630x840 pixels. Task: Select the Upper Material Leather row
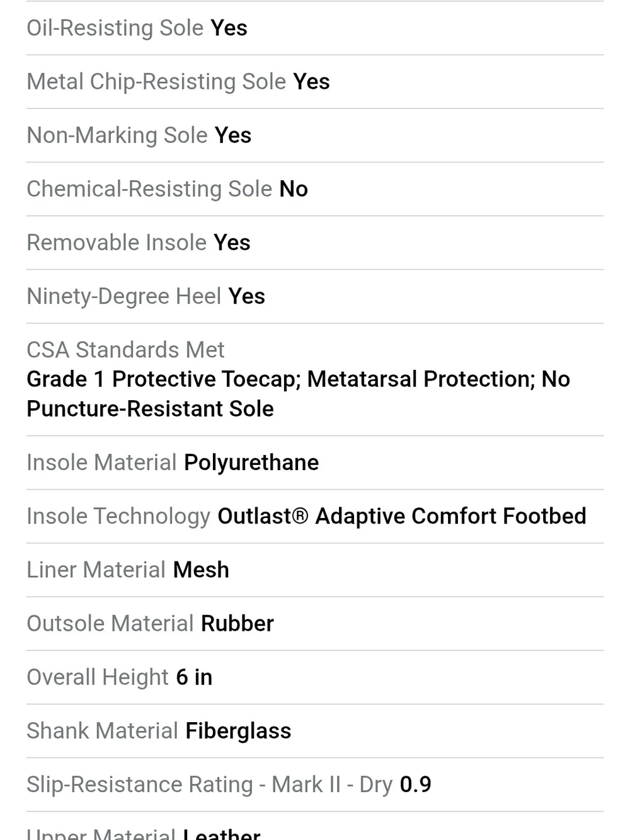(x=315, y=827)
